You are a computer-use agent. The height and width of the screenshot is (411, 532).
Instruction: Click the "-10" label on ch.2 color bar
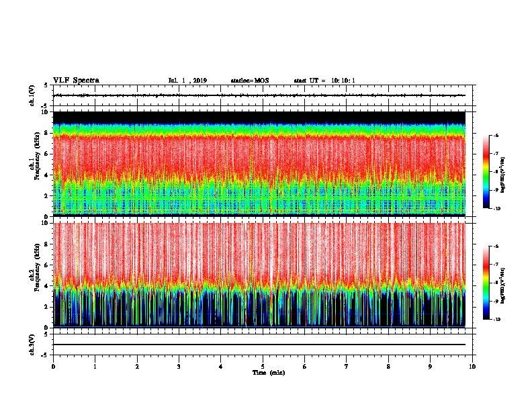point(496,320)
